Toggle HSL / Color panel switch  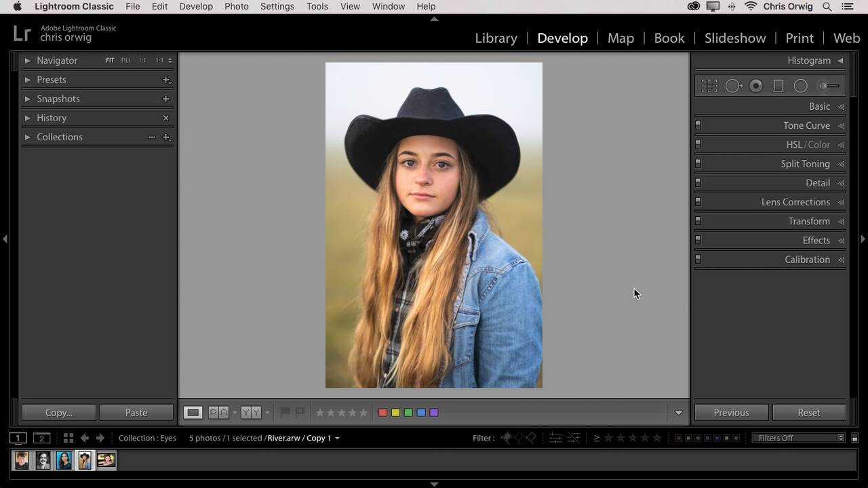click(x=698, y=144)
